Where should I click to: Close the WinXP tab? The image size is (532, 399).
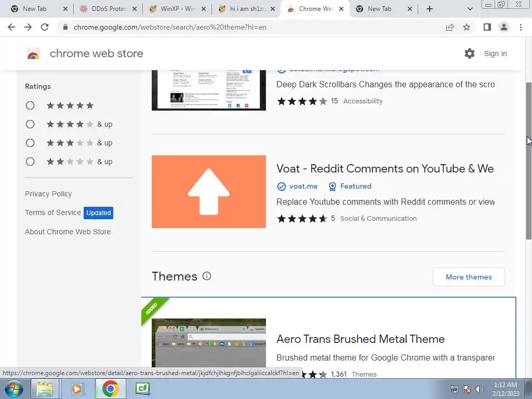(x=204, y=9)
